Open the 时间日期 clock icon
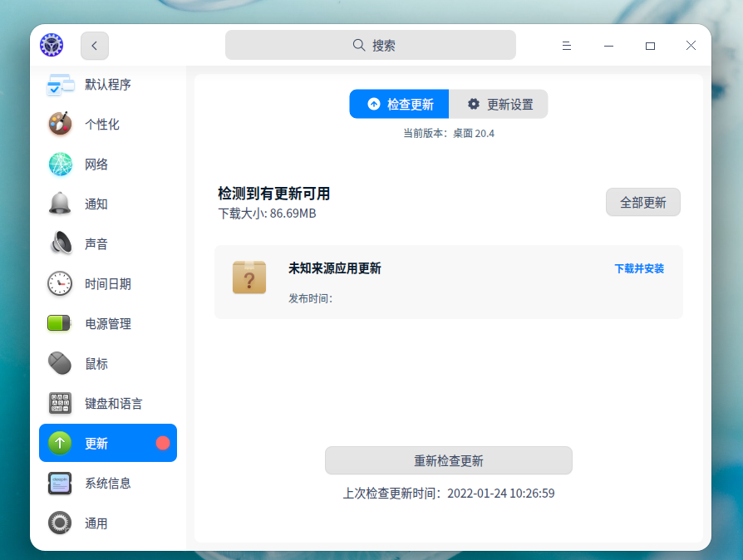This screenshot has height=560, width=743. (60, 283)
